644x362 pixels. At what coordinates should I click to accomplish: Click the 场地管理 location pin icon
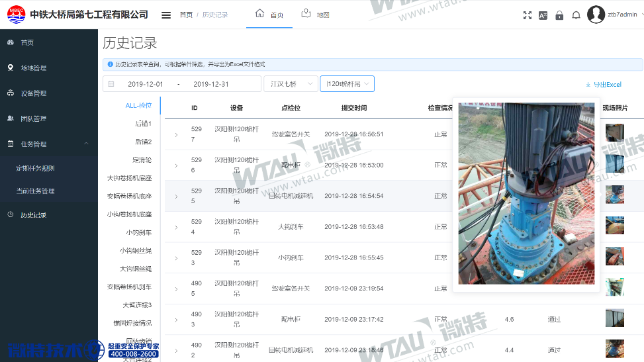pyautogui.click(x=10, y=68)
